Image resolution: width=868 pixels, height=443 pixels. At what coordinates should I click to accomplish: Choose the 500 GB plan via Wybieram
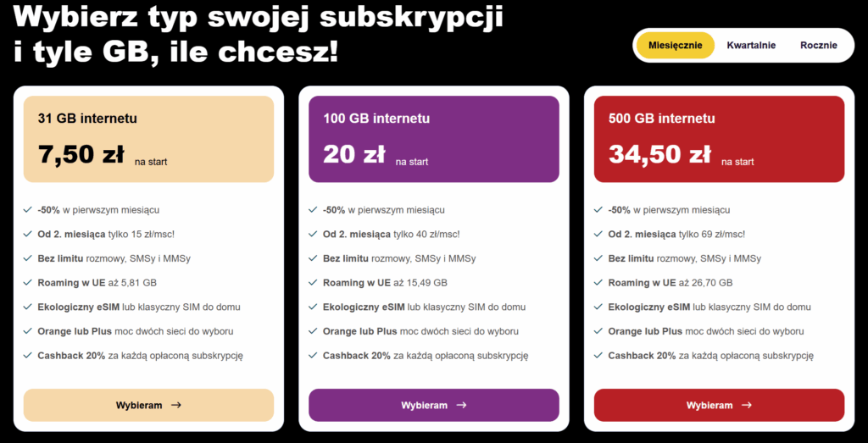tap(719, 405)
